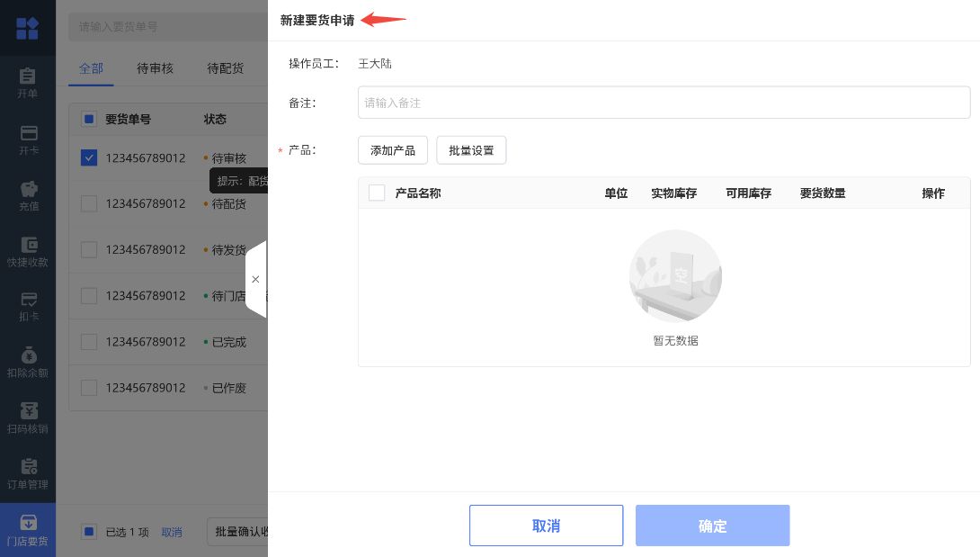
Task: Check the 待配货 order row checkbox
Action: tap(89, 203)
